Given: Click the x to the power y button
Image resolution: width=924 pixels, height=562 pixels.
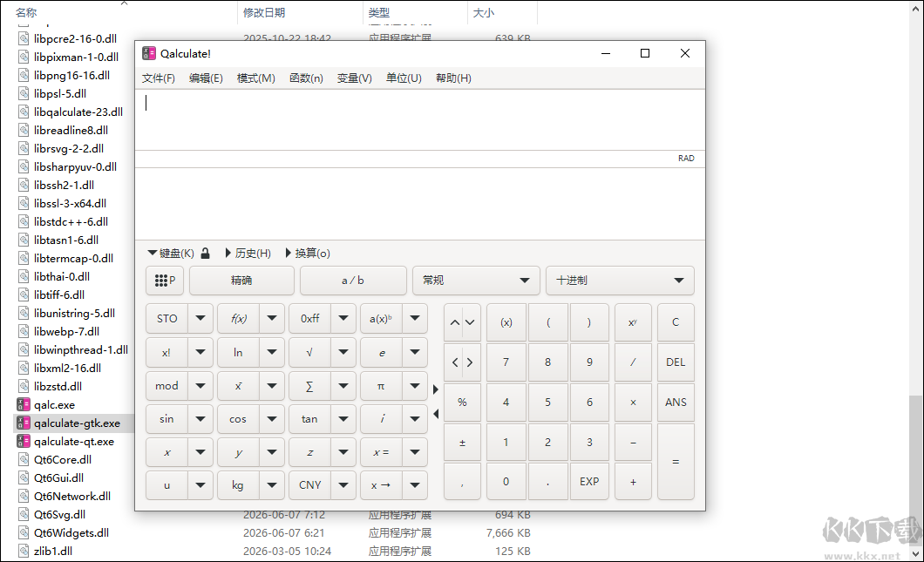Looking at the screenshot, I should point(633,322).
